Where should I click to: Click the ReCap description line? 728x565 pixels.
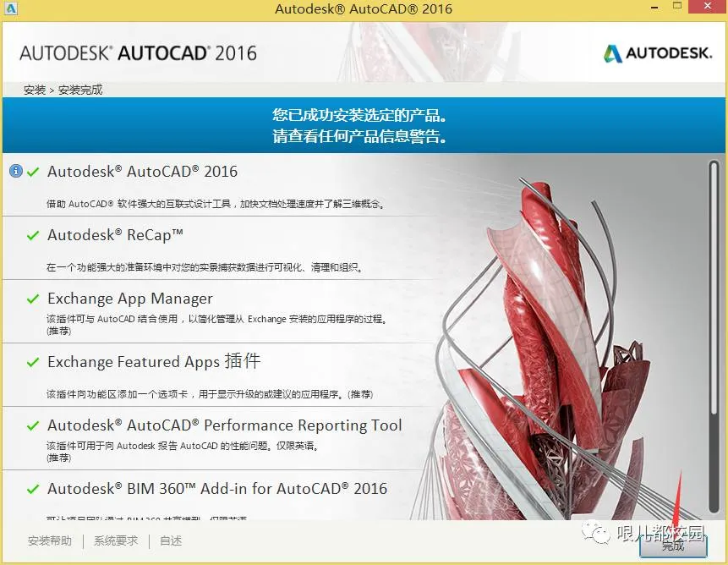(x=205, y=267)
